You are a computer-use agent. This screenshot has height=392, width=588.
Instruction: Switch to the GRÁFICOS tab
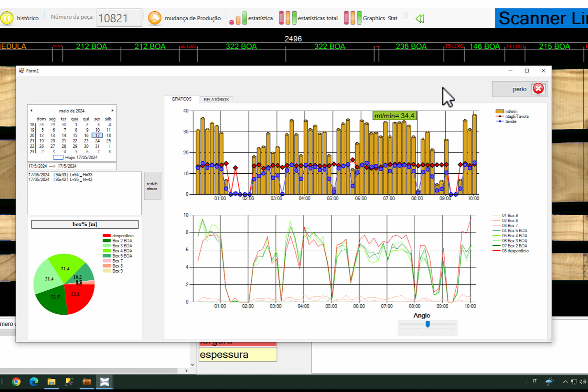(x=182, y=99)
